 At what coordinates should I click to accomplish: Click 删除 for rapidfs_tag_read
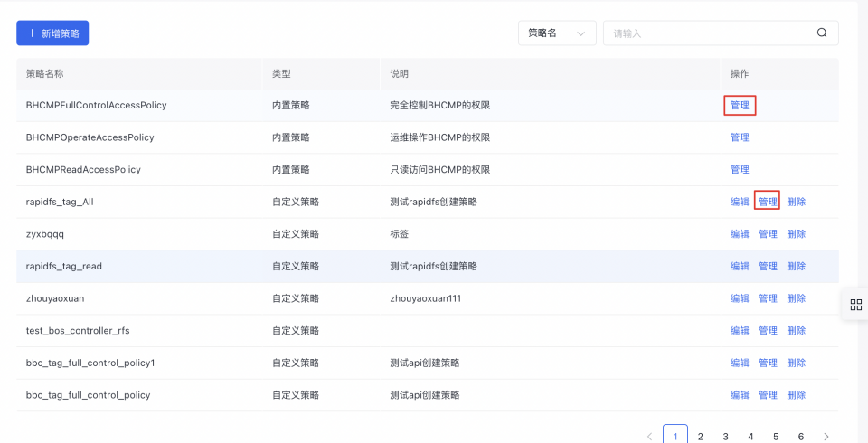[x=796, y=266]
